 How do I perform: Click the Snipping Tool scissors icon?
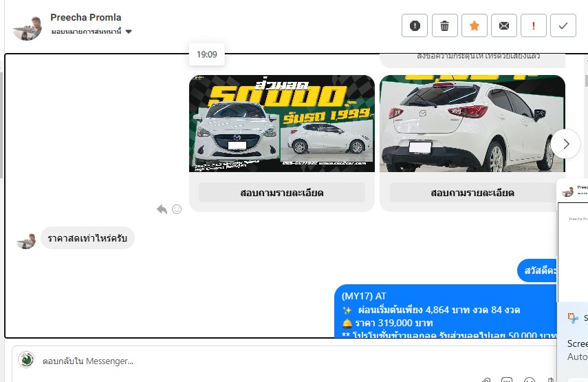[x=573, y=318]
